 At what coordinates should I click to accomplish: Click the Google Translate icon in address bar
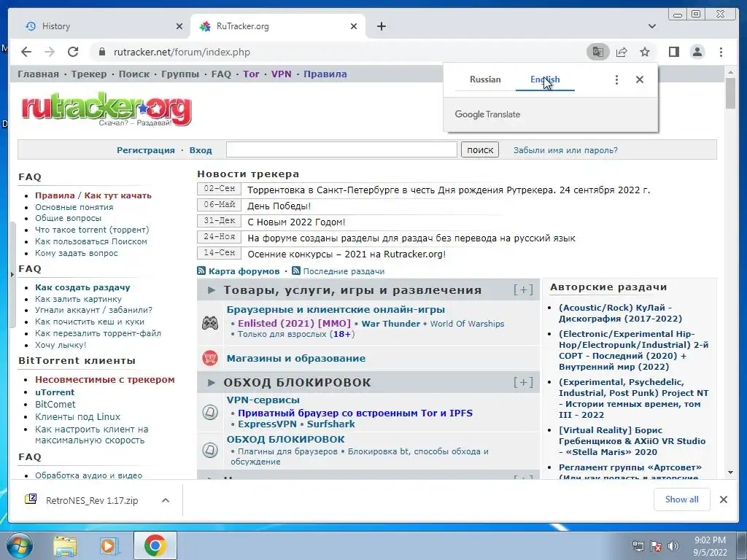tap(598, 52)
